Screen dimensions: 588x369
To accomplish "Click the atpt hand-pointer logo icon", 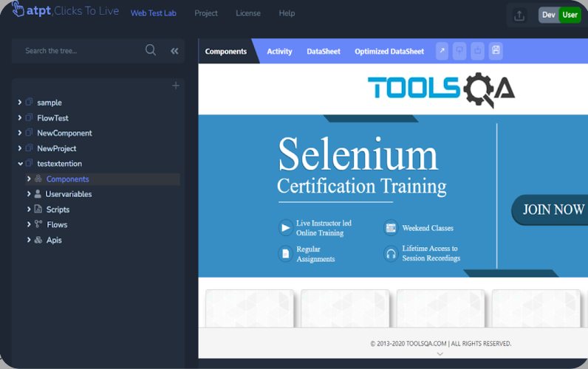I will (x=18, y=9).
